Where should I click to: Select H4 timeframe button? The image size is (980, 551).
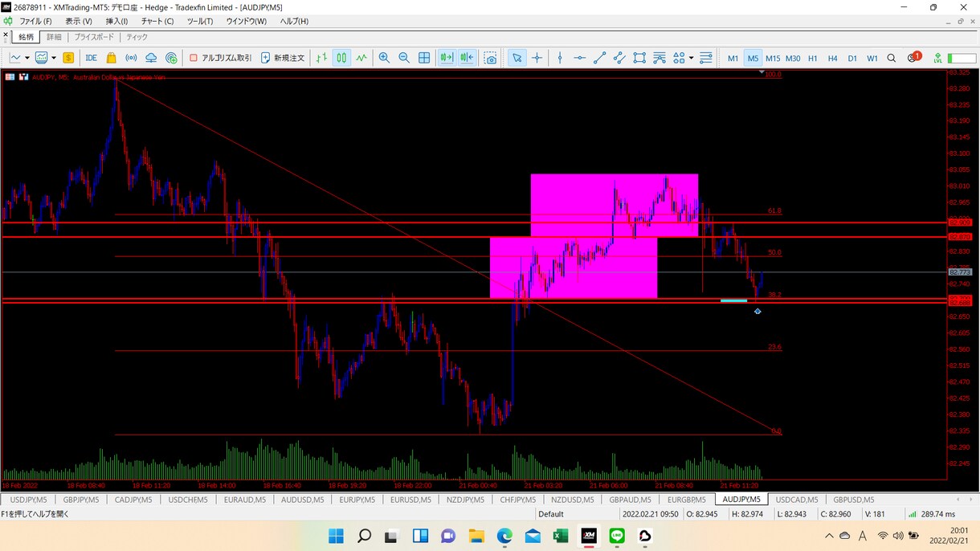pyautogui.click(x=832, y=58)
